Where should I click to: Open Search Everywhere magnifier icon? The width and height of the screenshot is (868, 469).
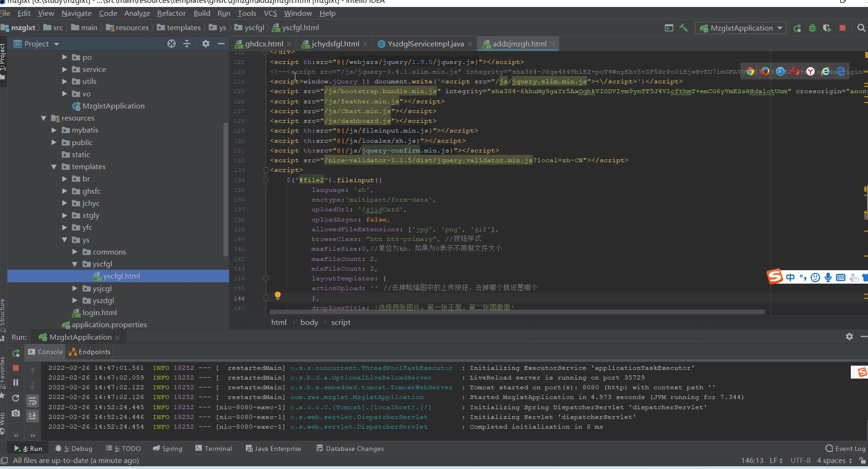pos(861,28)
